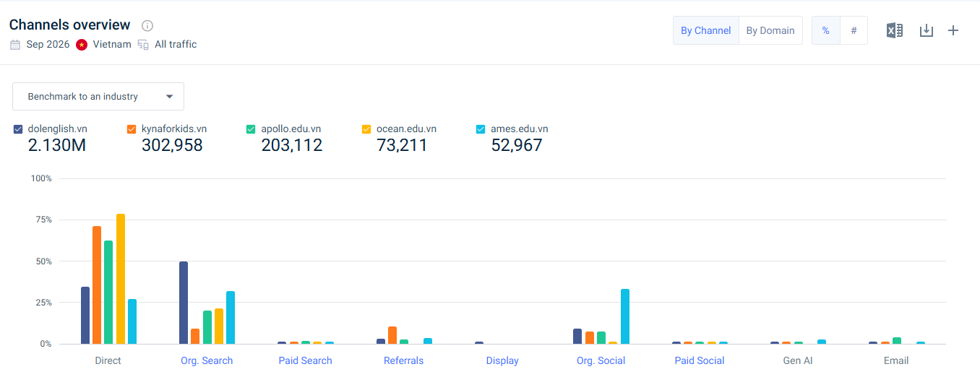Click the 302,958 visits value
Viewport: 980px width, 390px height.
(172, 145)
